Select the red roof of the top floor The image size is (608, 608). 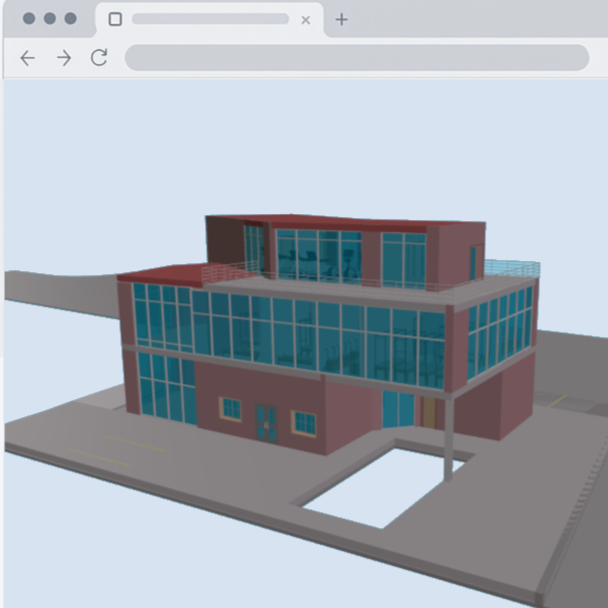340,221
